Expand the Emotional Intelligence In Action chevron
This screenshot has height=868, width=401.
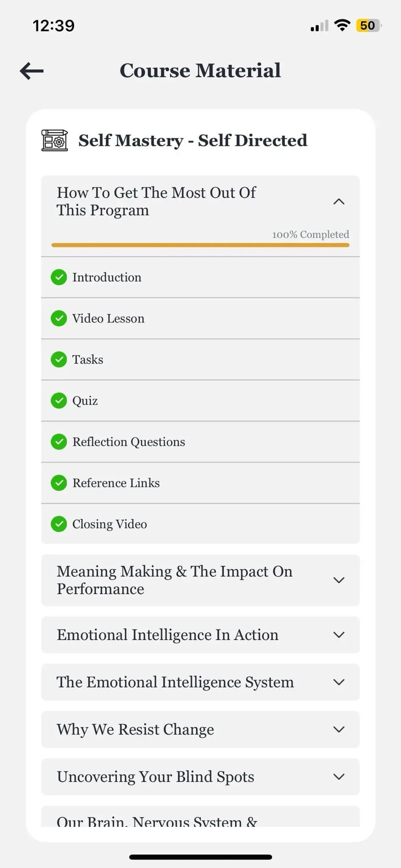tap(339, 635)
